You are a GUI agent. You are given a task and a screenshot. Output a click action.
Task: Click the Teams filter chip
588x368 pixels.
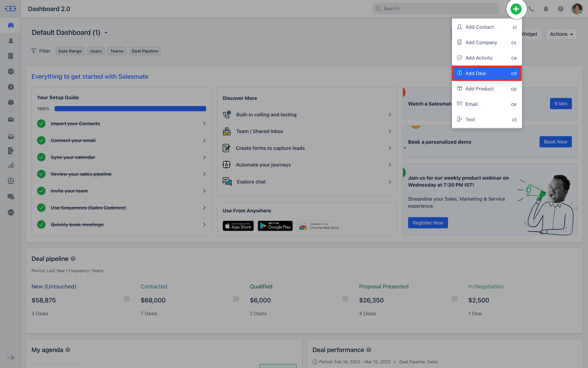click(117, 51)
